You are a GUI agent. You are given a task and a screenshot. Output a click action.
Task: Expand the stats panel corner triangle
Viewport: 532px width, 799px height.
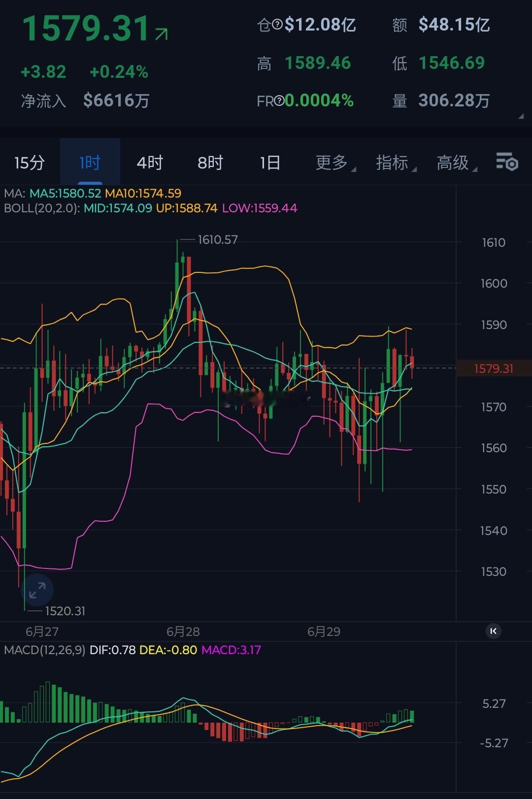click(x=521, y=116)
